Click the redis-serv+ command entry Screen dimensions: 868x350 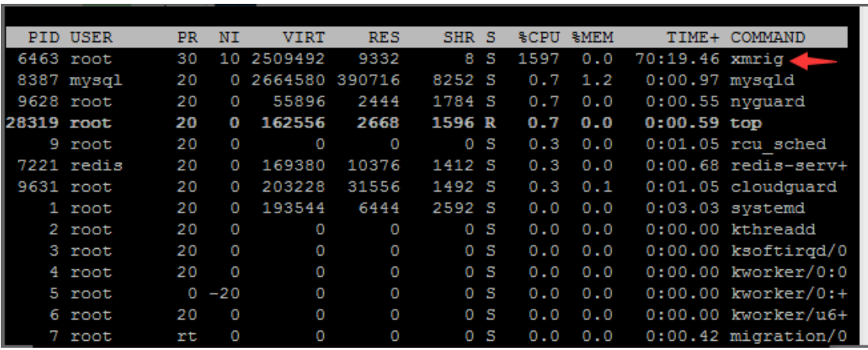784,165
